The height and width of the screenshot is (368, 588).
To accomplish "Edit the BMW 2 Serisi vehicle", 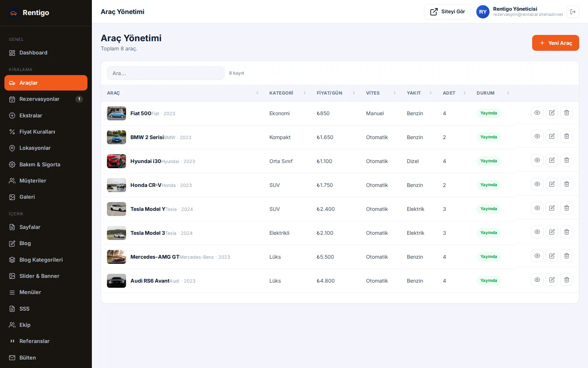I will tap(552, 137).
